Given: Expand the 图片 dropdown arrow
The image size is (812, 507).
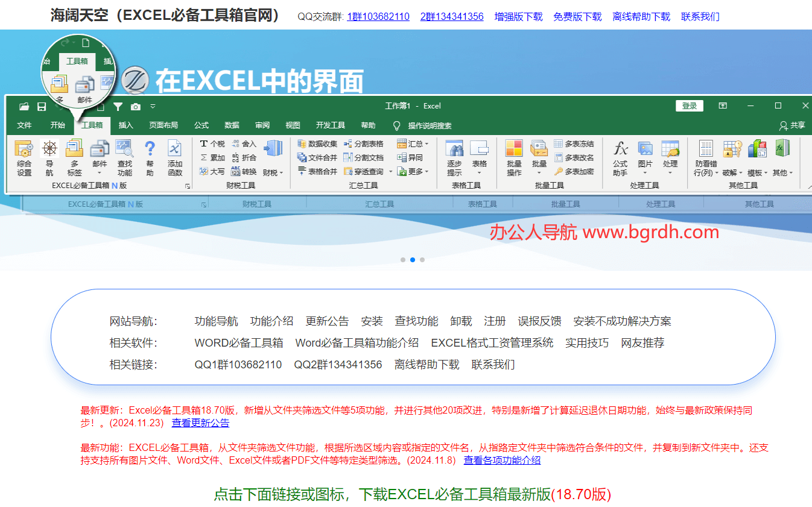Looking at the screenshot, I should [645, 172].
